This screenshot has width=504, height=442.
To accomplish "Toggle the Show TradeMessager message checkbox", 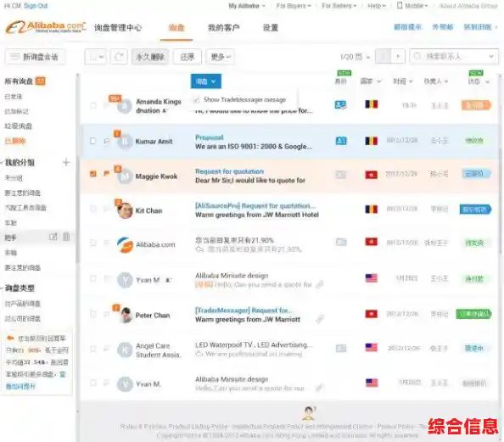I will pos(196,99).
